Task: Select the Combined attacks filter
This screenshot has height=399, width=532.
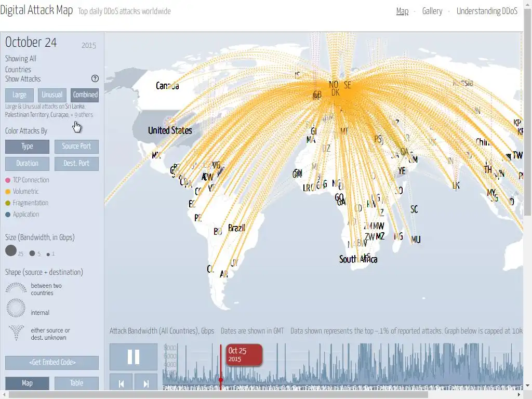Action: tap(85, 95)
